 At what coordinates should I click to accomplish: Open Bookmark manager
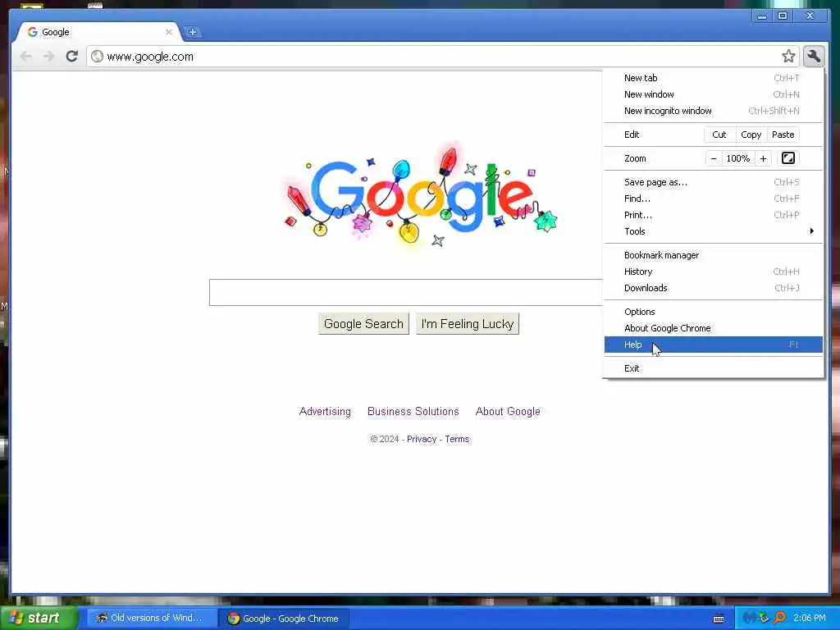point(713,255)
